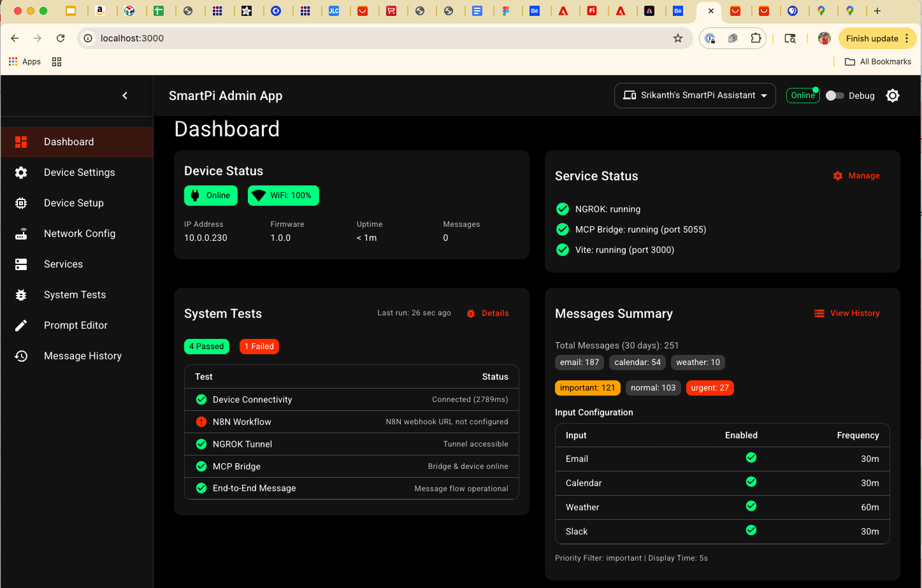Click the Network Config antenna icon
Screen dimensions: 922x588
pos(21,233)
